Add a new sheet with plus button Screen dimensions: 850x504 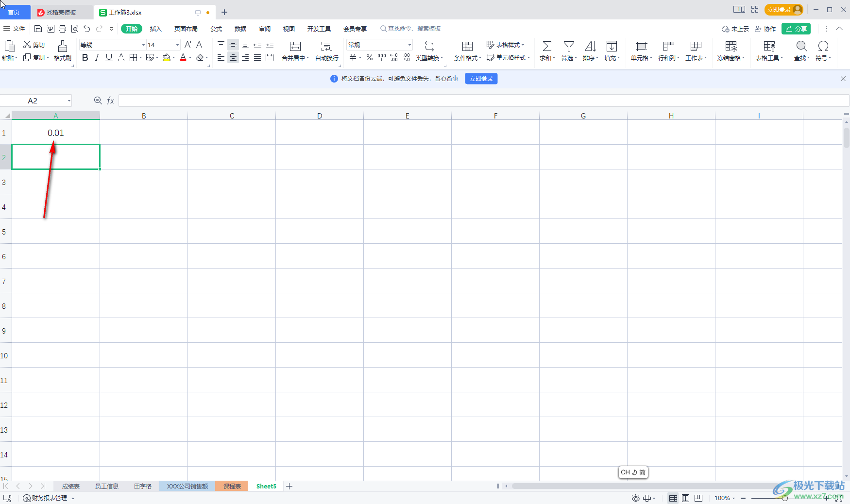pyautogui.click(x=289, y=486)
